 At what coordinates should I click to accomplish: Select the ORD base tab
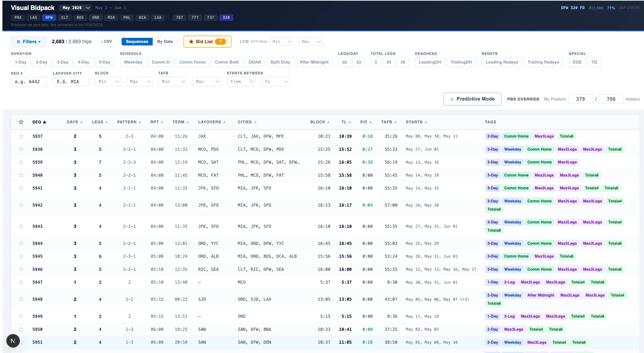pos(96,17)
